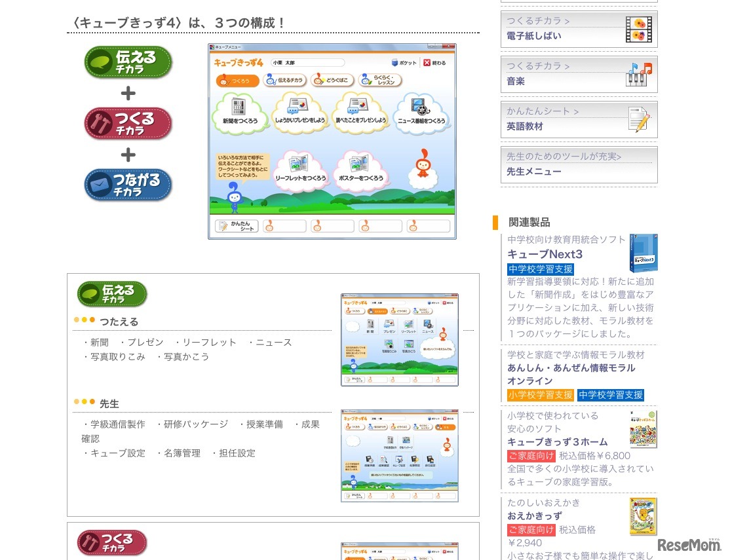This screenshot has width=730, height=560.
Task: Click the おえかきっず yellow product box image
Action: (643, 517)
